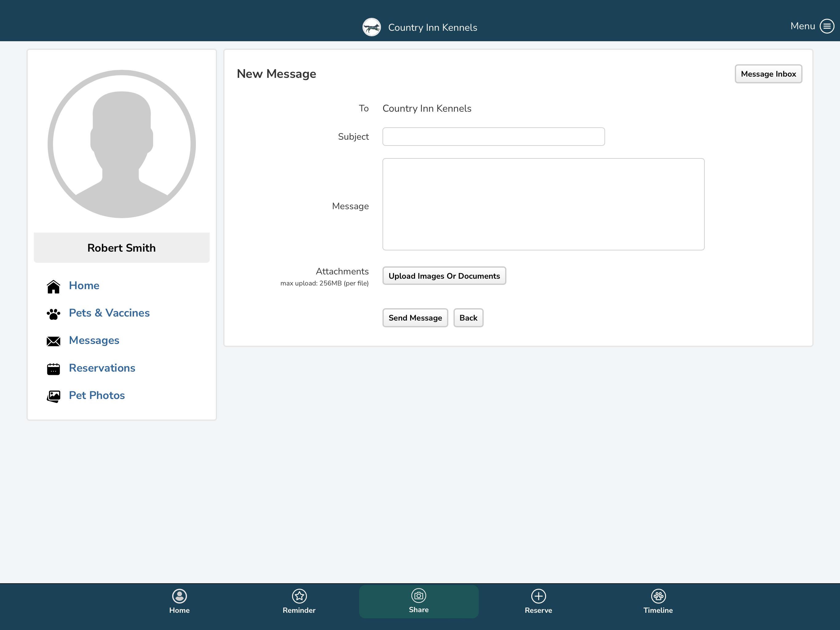Screen dimensions: 840x630
Task: Click the envelope icon beside Messages
Action: [x=53, y=341]
